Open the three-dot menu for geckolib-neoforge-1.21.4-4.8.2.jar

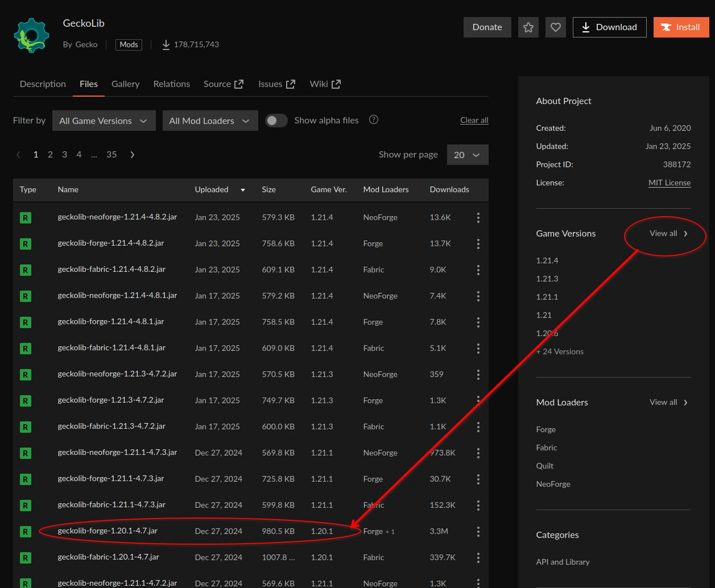click(x=478, y=217)
